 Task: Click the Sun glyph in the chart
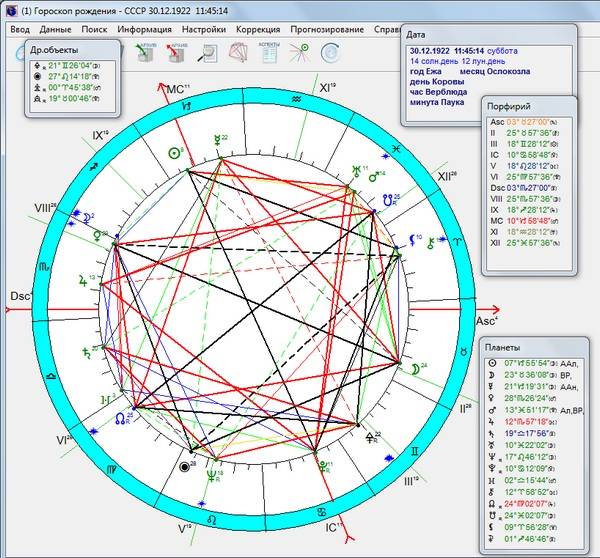(x=176, y=152)
